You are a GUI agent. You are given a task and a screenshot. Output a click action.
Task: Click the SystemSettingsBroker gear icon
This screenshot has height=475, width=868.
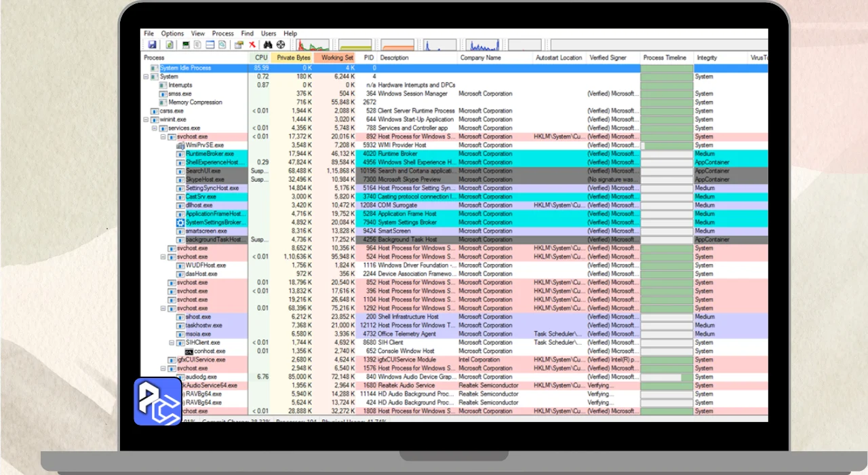click(180, 223)
